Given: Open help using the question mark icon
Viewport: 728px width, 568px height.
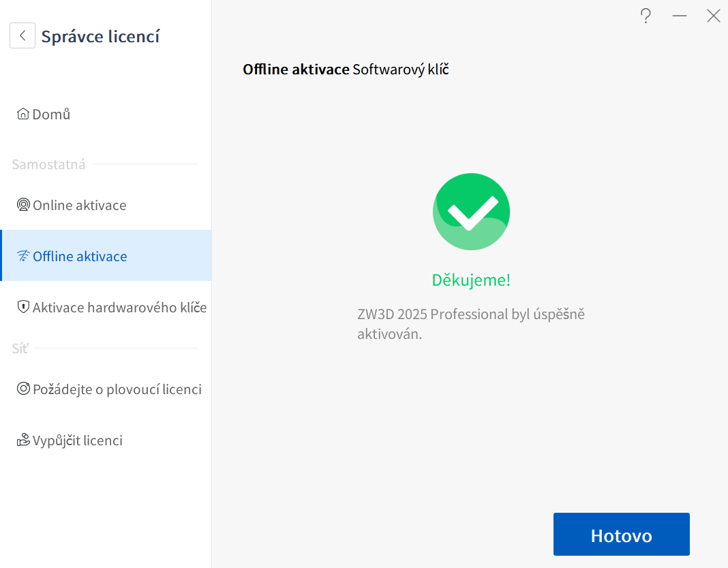Looking at the screenshot, I should click(646, 15).
